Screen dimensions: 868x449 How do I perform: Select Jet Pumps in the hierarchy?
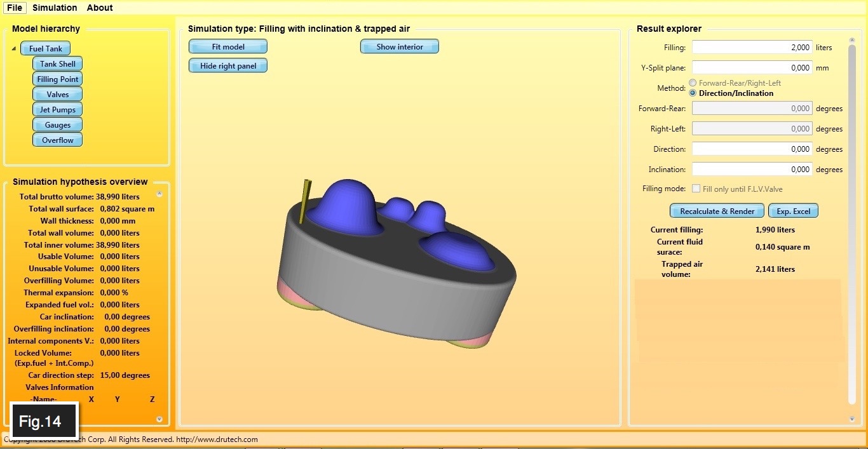pos(57,110)
